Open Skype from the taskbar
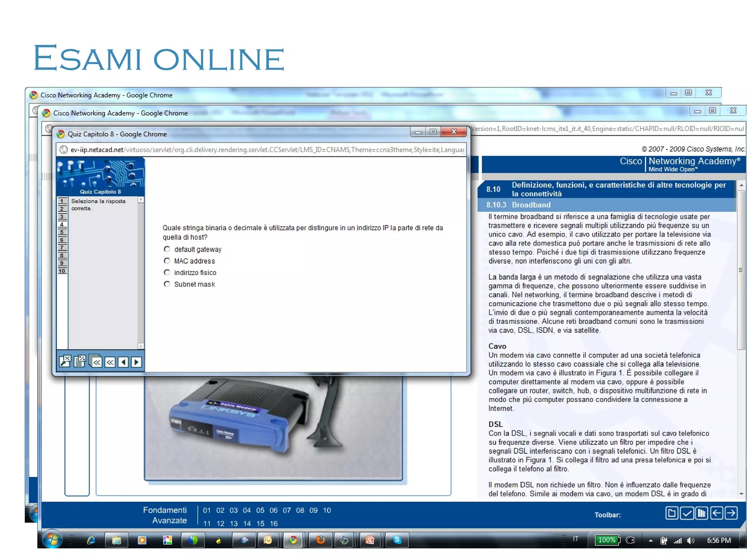 point(397,540)
